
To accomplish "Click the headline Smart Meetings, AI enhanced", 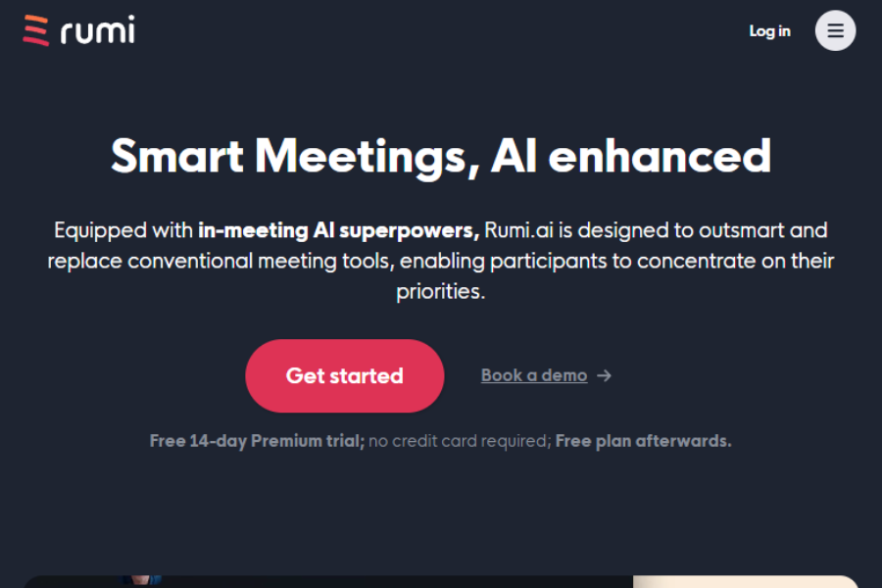I will (x=441, y=155).
